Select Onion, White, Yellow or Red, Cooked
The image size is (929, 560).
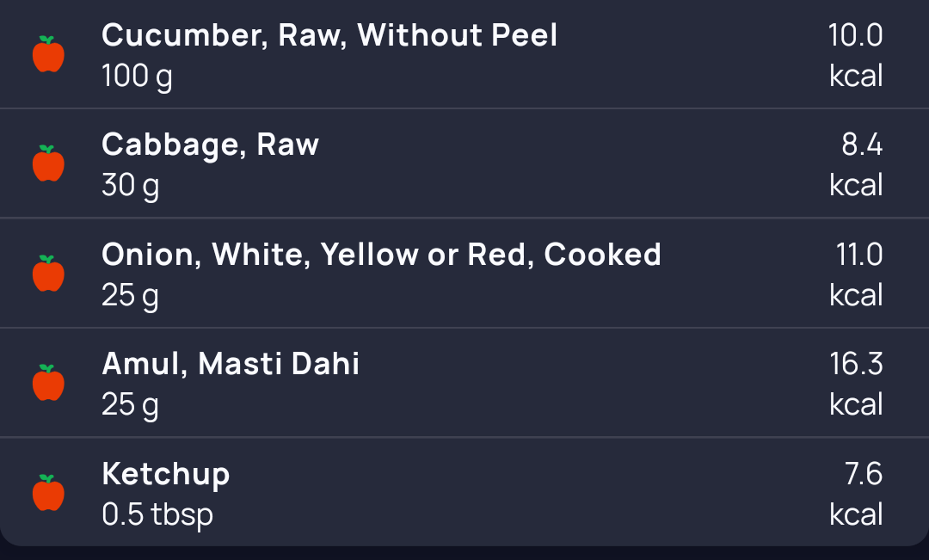point(381,255)
